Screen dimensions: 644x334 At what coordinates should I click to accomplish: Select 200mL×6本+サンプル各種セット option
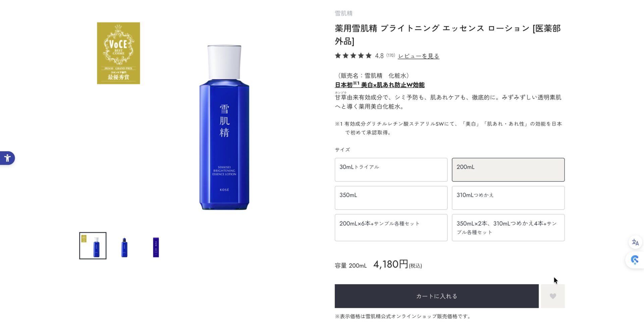pyautogui.click(x=391, y=228)
